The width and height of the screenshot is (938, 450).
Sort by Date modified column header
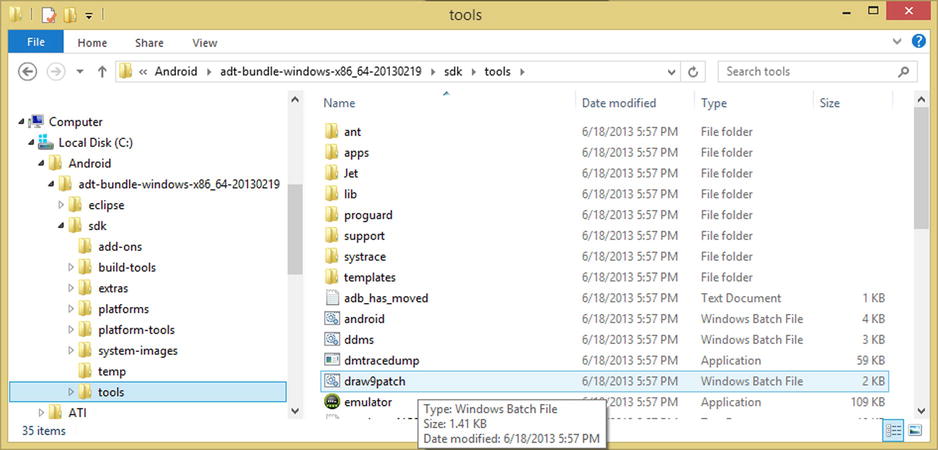pyautogui.click(x=619, y=103)
